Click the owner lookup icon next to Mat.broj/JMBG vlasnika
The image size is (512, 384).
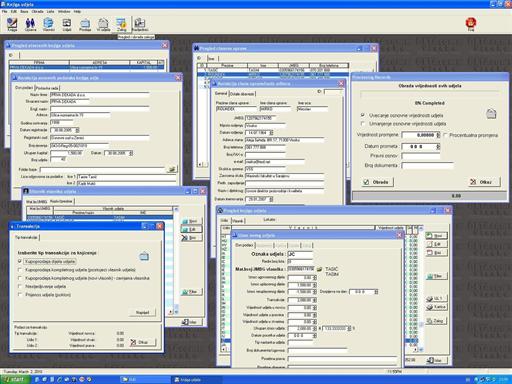tap(319, 269)
